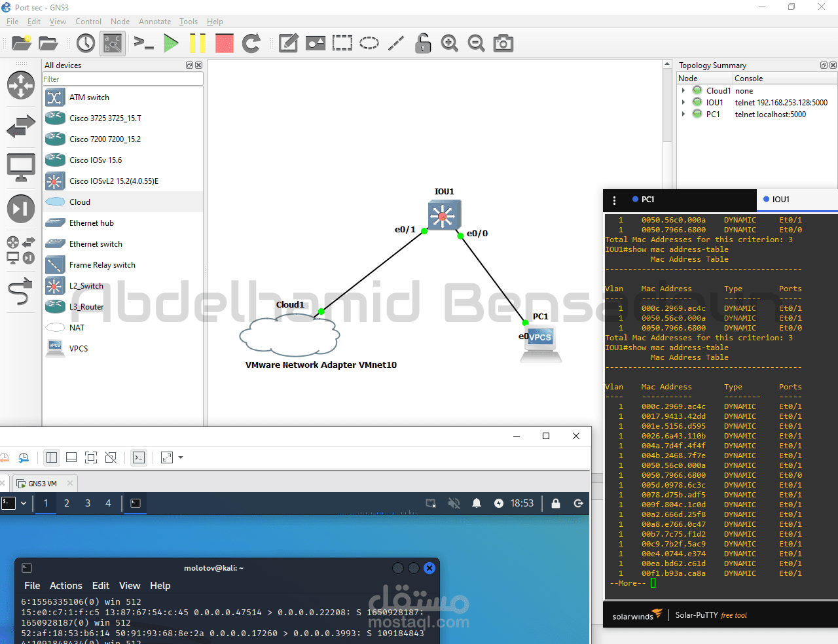Open the Annotate menu
Image resolution: width=838 pixels, height=644 pixels.
(155, 22)
